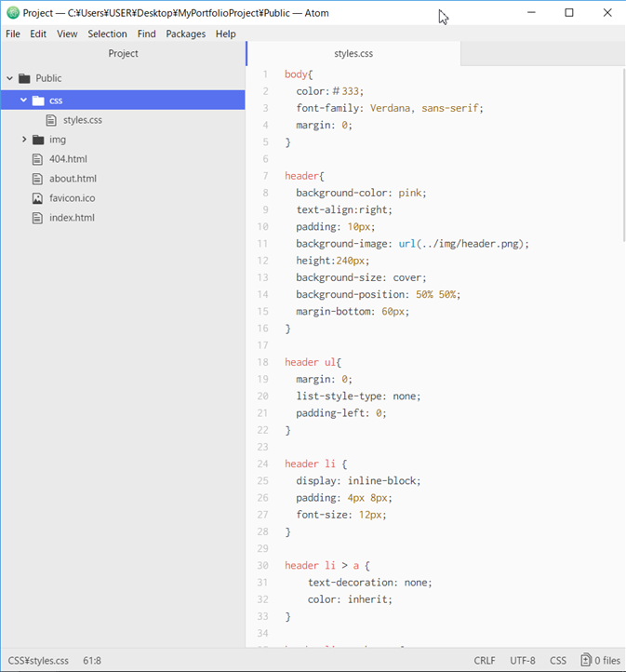
Task: Click 'background-size: cover;' line
Action: 361,277
